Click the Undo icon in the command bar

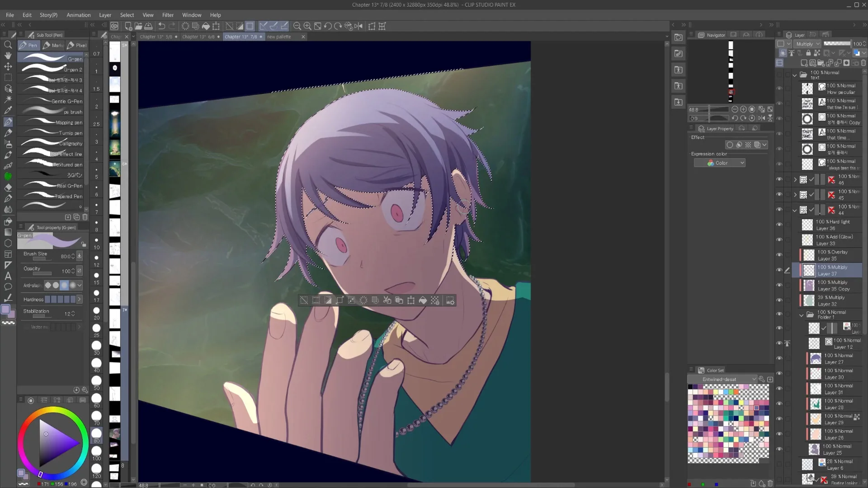161,26
